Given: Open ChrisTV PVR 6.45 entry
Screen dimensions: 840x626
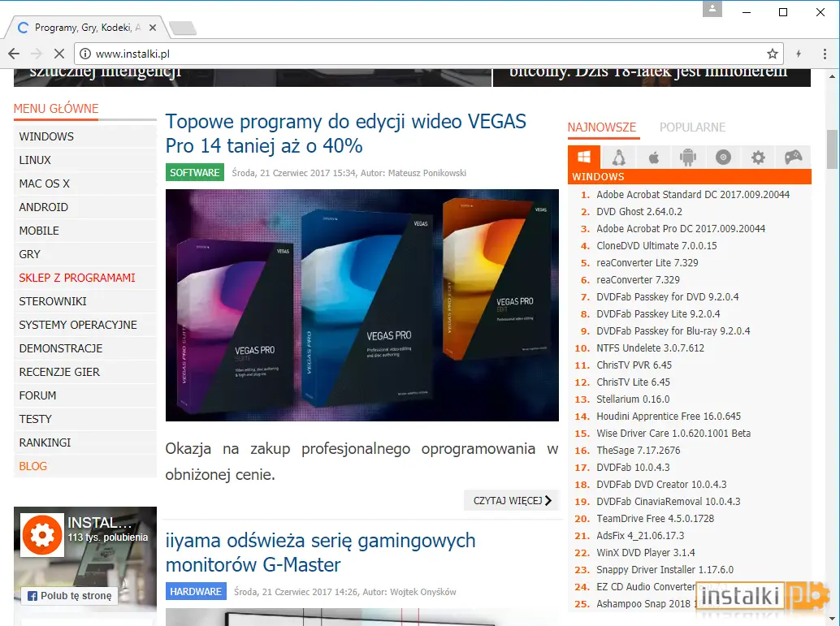Looking at the screenshot, I should pyautogui.click(x=634, y=365).
